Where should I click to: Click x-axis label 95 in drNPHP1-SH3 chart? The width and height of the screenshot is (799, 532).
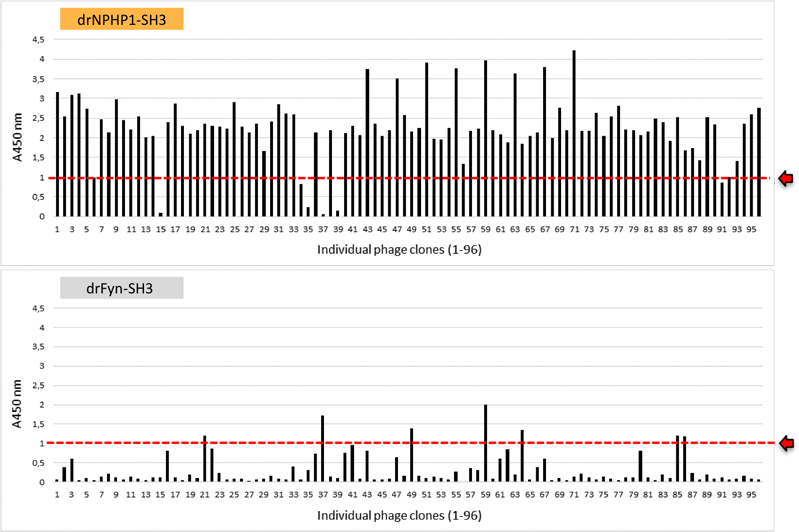click(x=751, y=229)
